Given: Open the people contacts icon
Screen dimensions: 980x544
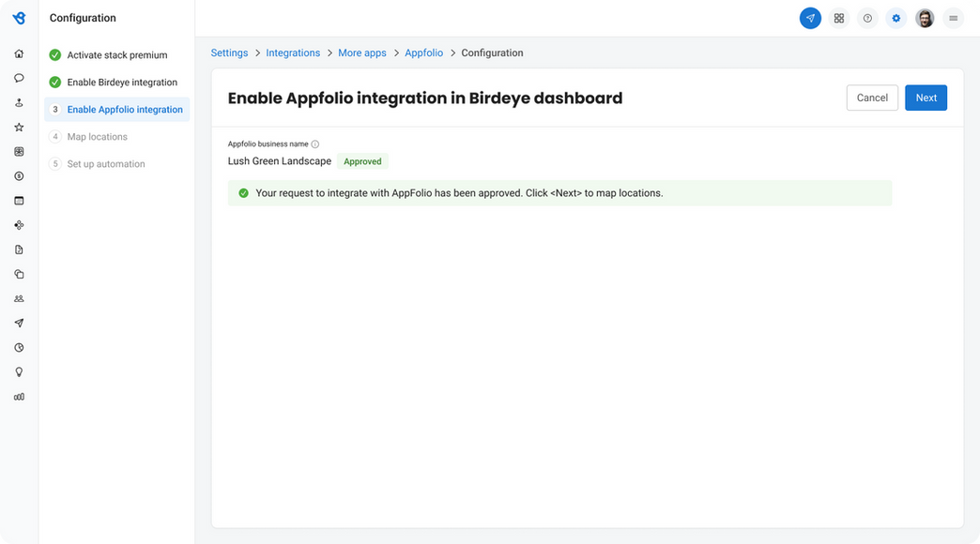Looking at the screenshot, I should (x=19, y=298).
